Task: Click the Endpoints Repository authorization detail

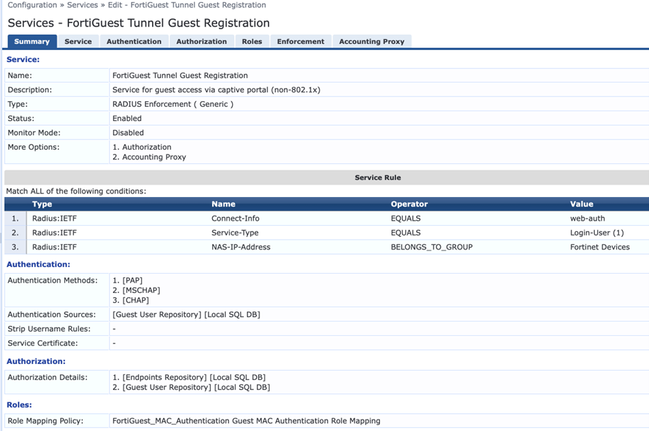Action: pos(189,378)
